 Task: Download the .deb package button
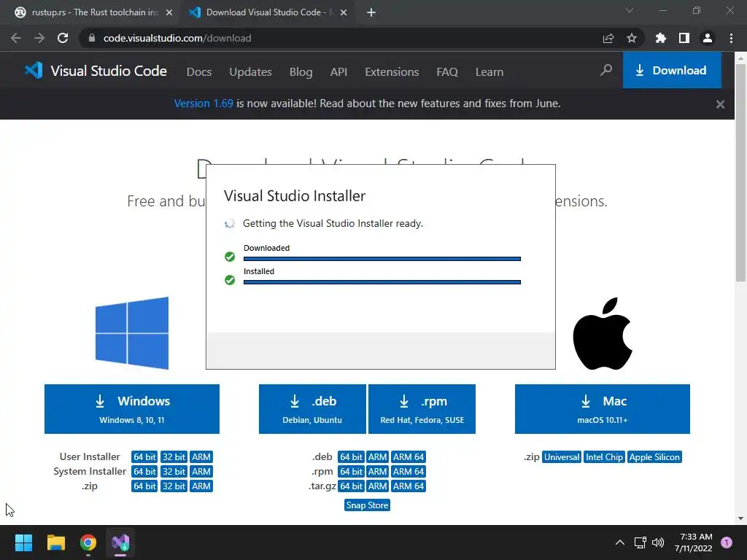[312, 409]
